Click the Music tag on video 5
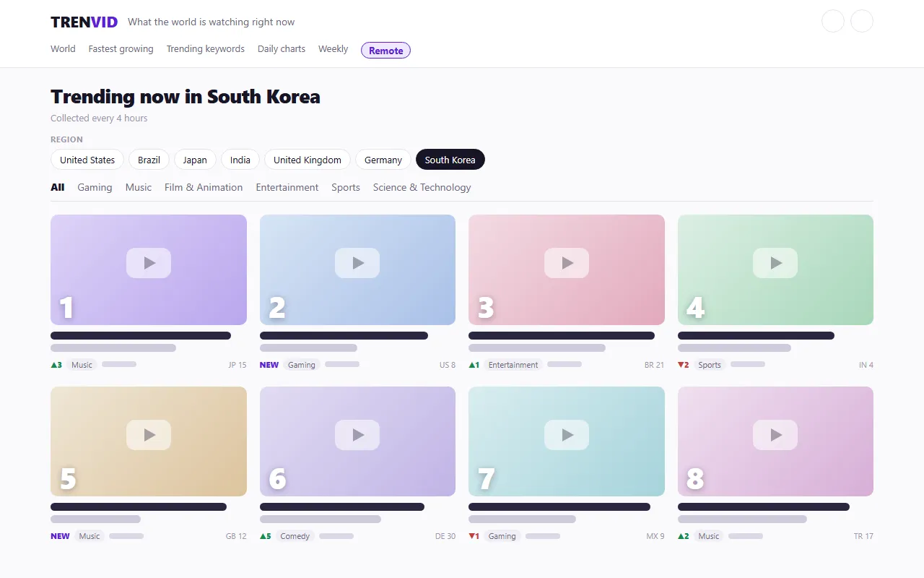This screenshot has width=924, height=578. (x=90, y=536)
